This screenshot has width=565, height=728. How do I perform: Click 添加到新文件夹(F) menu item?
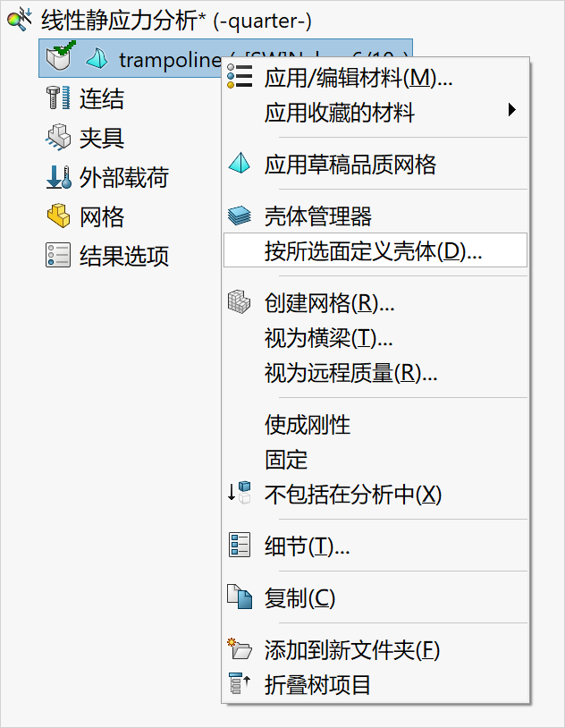[x=352, y=650]
